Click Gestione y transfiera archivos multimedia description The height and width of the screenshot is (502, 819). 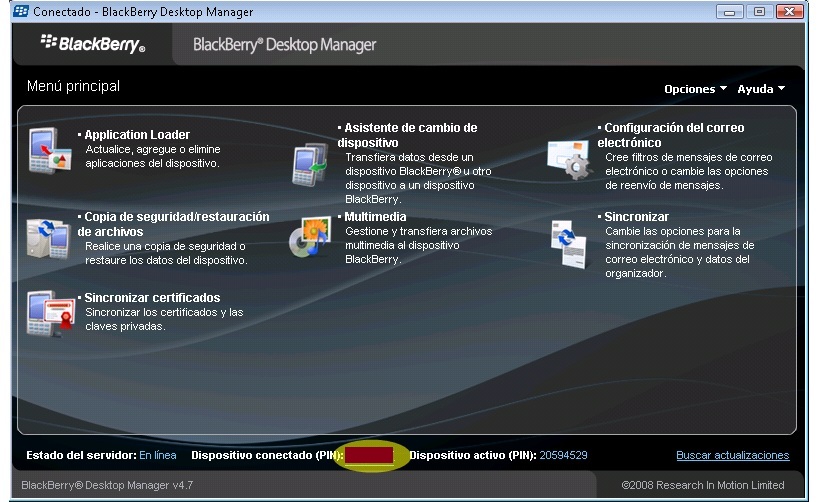418,245
